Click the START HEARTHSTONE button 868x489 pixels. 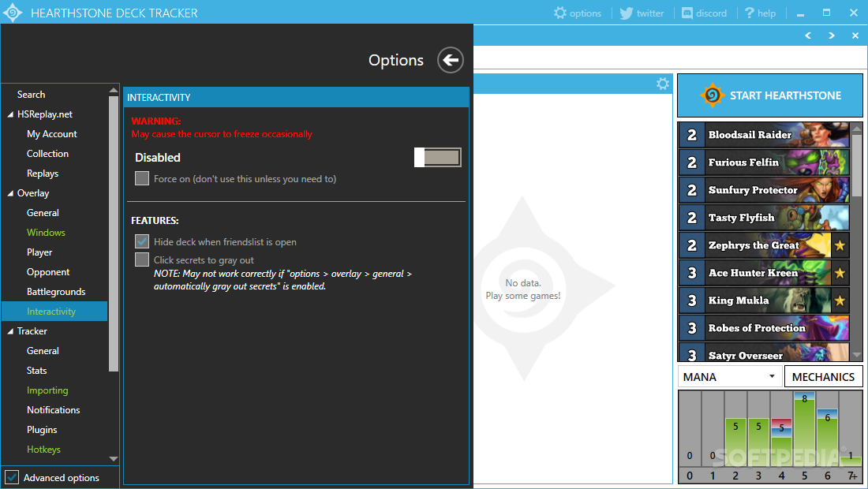(x=770, y=95)
